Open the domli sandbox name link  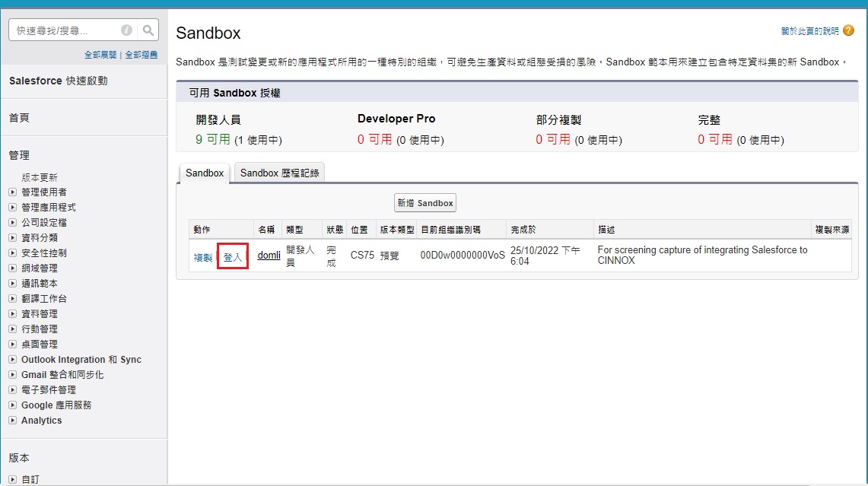[269, 256]
